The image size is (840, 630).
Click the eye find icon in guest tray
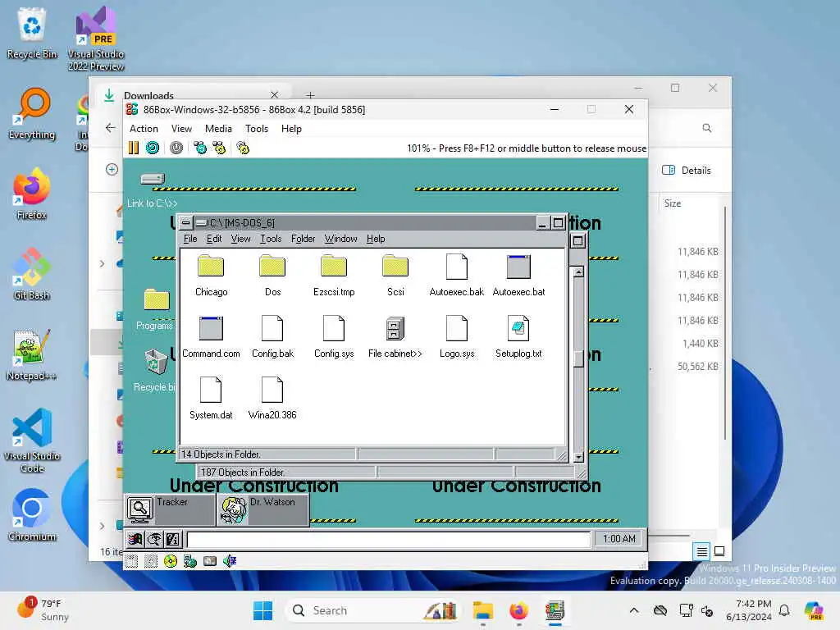(x=154, y=539)
